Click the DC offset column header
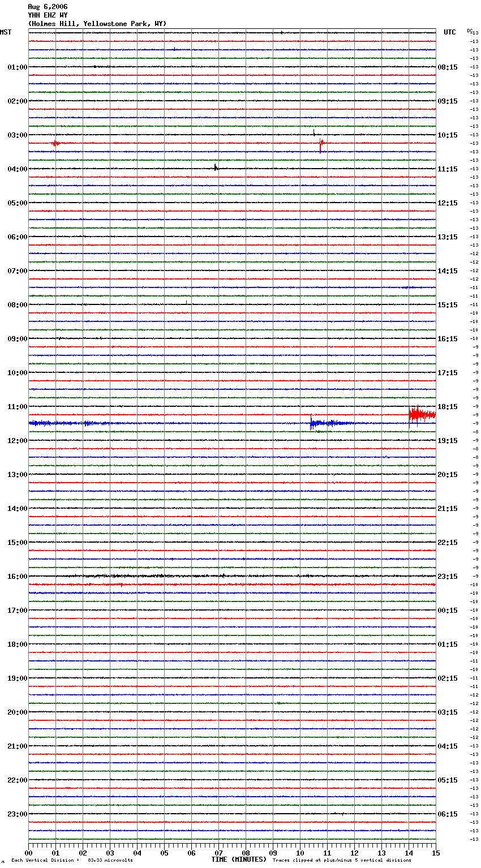Viewport: 481px width, 868px height. 470,31
